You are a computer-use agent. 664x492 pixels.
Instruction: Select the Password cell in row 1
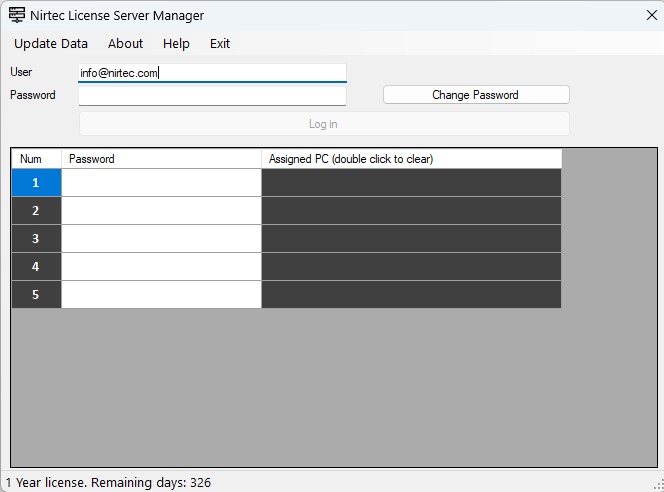point(161,182)
